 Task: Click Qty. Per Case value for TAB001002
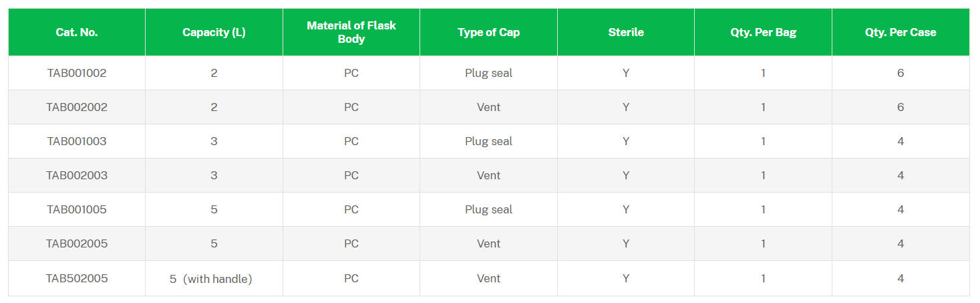(x=901, y=73)
